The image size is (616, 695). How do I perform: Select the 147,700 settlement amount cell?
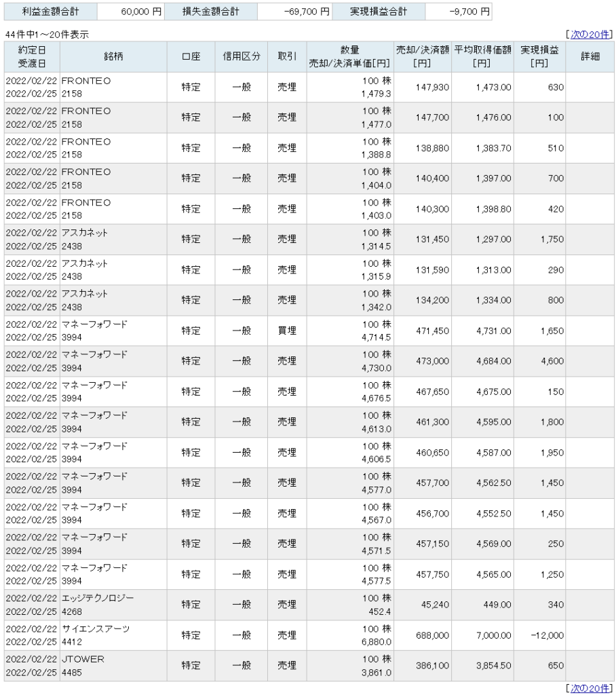(423, 117)
